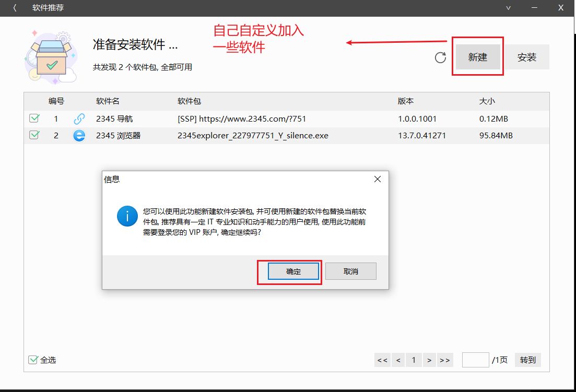Click the blue info icon in dialog

(x=127, y=216)
